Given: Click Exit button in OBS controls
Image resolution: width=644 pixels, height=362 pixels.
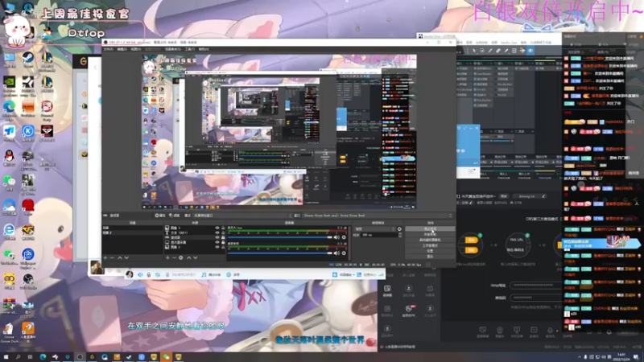Looking at the screenshot, I should 430,256.
